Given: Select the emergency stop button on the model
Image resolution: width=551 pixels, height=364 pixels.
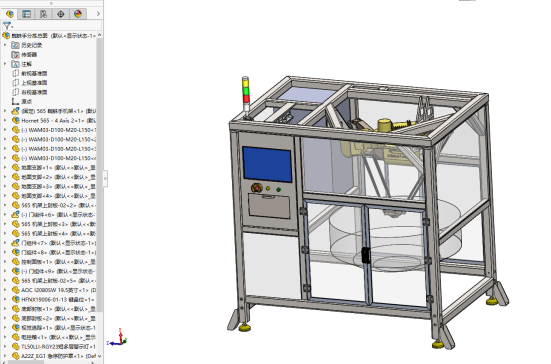Looking at the screenshot, I should point(257,188).
